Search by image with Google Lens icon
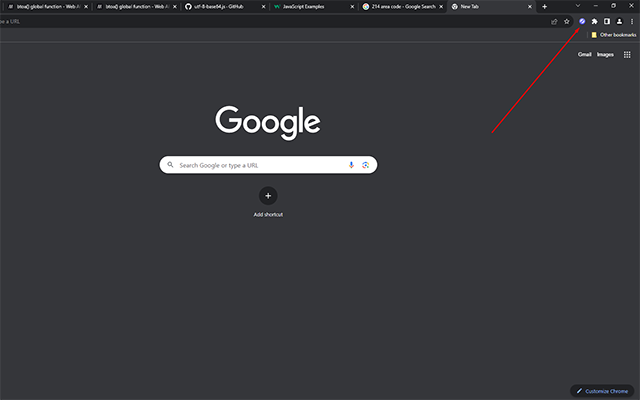This screenshot has height=400, width=640. pyautogui.click(x=366, y=165)
